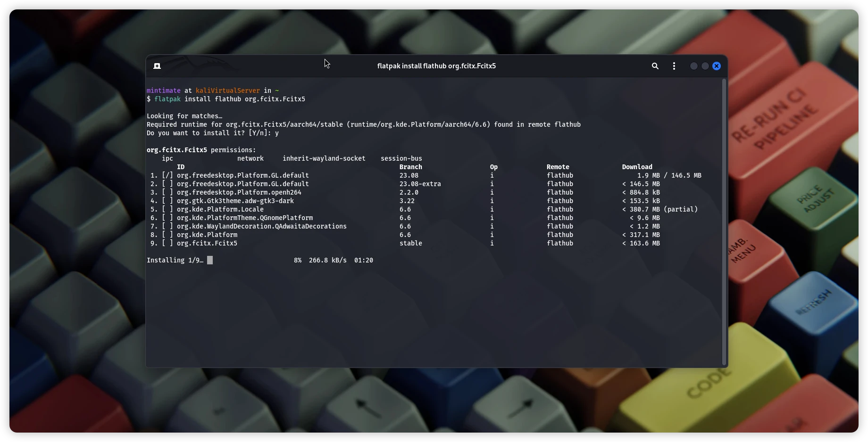Click the terminal window minimize button
The width and height of the screenshot is (868, 442).
coord(694,66)
